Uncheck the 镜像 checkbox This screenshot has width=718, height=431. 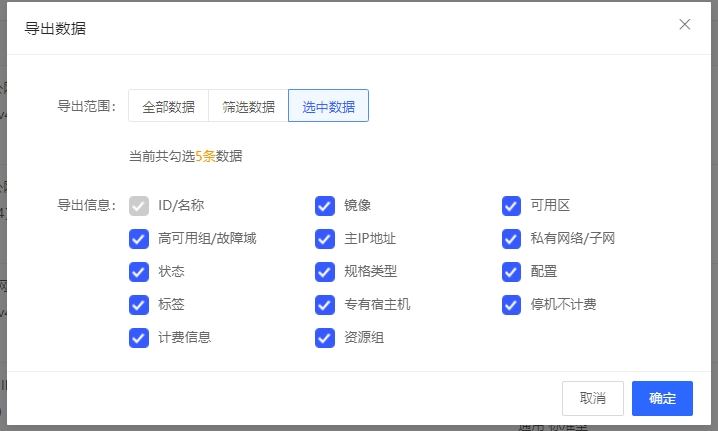click(x=325, y=206)
